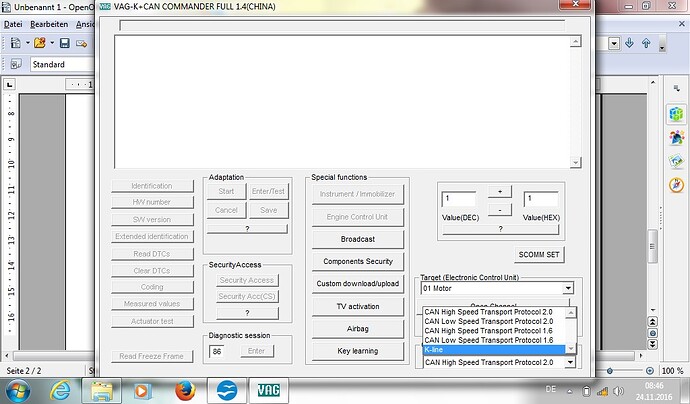690x404 pixels.
Task: Click the New document icon in OpenOffice toolbar
Action: click(16, 43)
